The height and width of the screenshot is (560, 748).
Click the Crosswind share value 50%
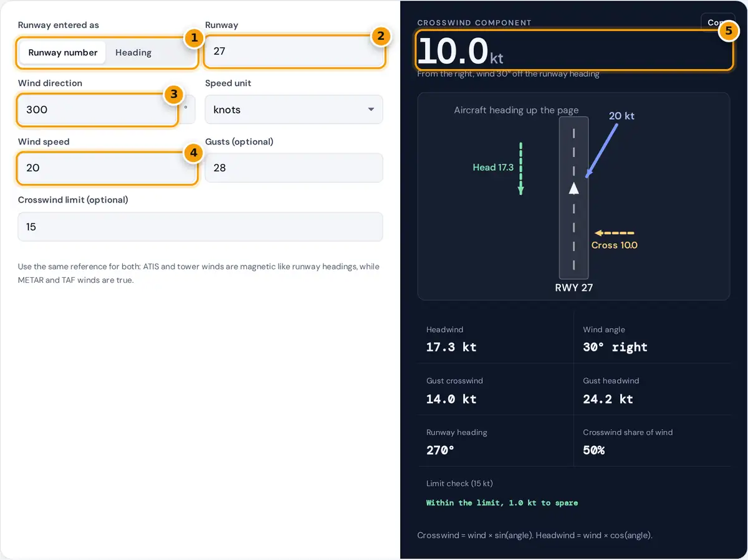(x=594, y=450)
